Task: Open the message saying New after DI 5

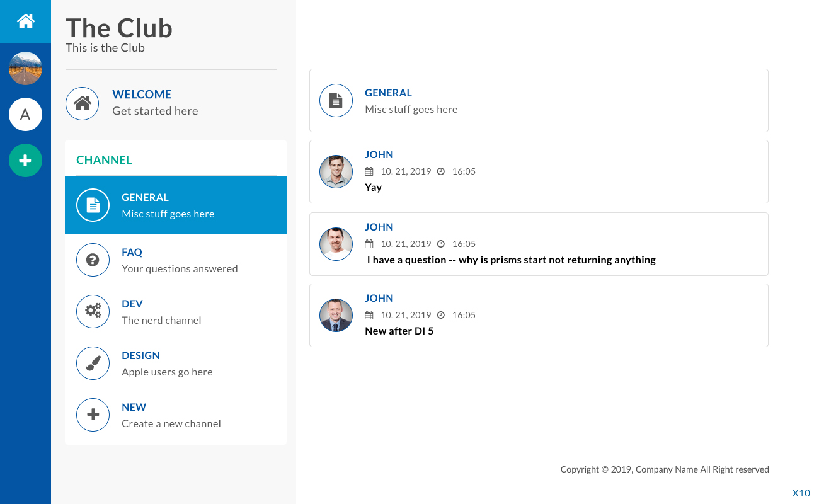Action: click(x=399, y=330)
